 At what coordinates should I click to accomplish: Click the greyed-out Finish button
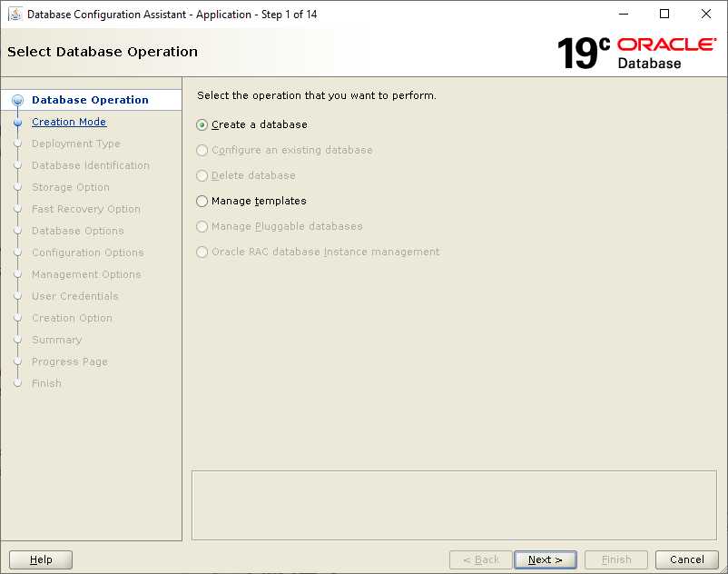click(x=616, y=559)
